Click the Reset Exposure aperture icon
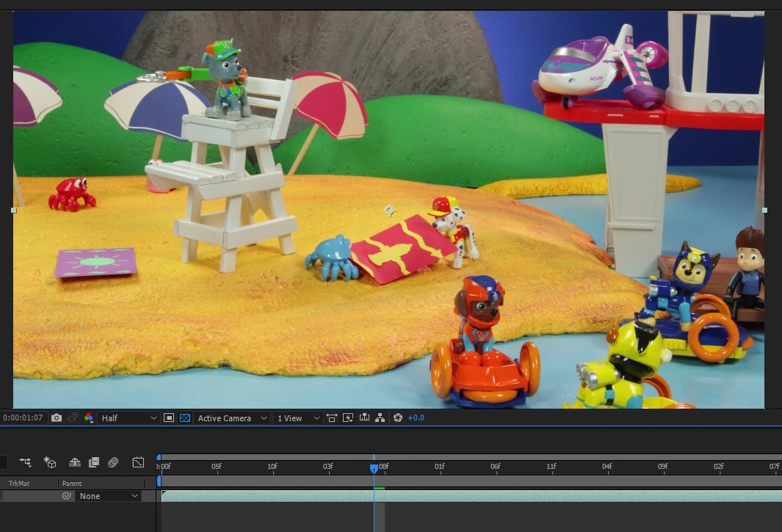This screenshot has height=532, width=782. pos(397,418)
